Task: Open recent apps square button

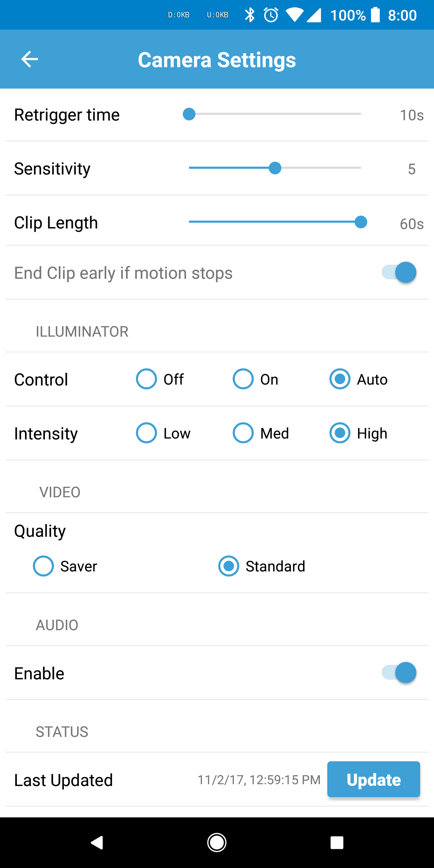Action: [337, 842]
